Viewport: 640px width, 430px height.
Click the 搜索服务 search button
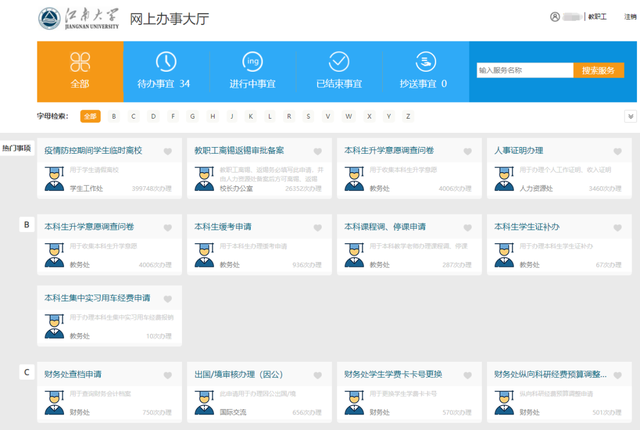tap(598, 71)
